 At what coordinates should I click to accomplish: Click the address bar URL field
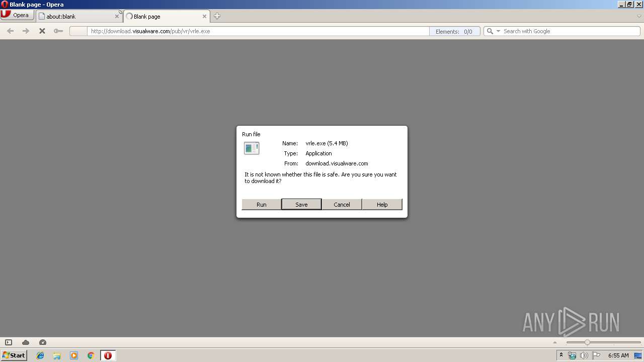coord(258,31)
